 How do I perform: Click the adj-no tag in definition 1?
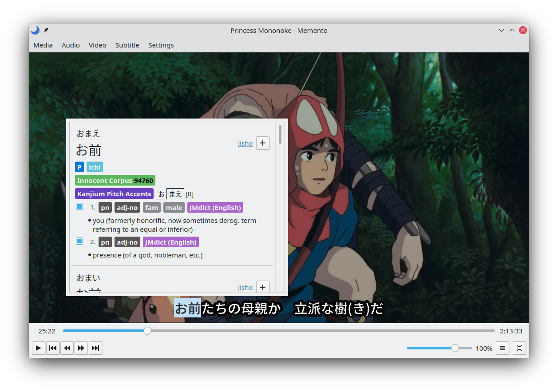click(x=127, y=208)
